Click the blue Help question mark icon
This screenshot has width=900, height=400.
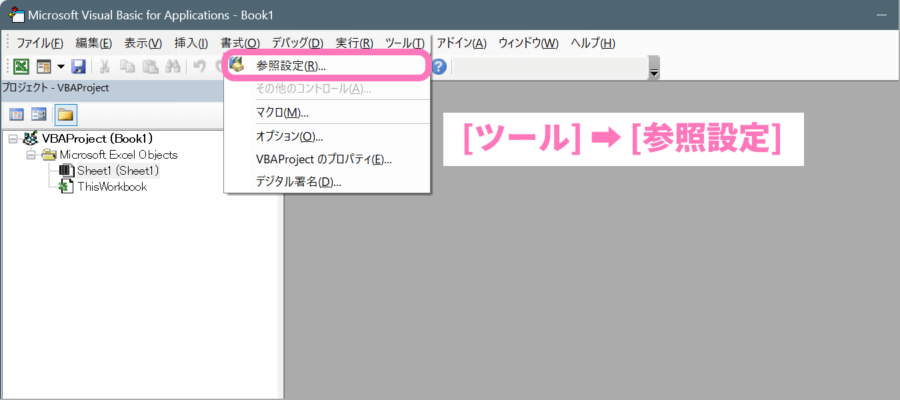tap(438, 67)
